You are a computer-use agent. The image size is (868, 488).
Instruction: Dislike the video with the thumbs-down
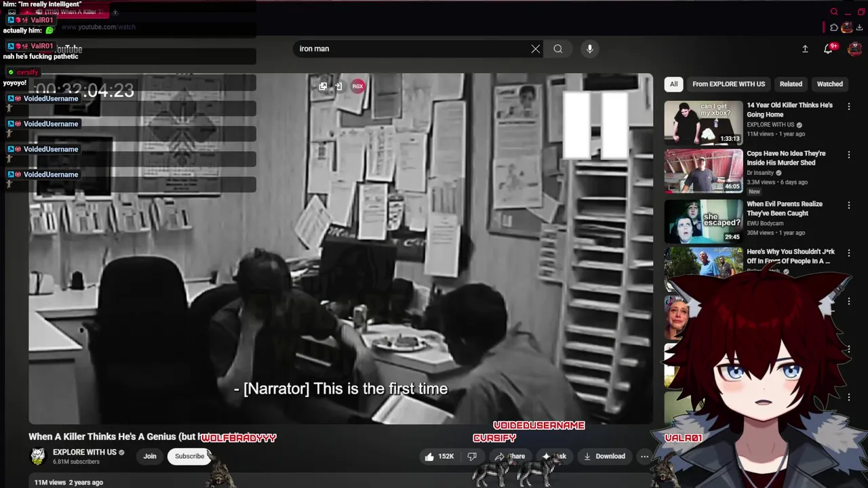click(473, 456)
